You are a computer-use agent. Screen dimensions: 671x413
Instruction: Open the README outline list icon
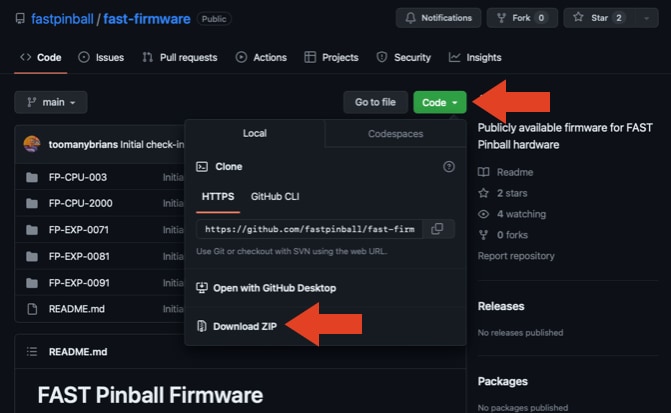pos(32,352)
